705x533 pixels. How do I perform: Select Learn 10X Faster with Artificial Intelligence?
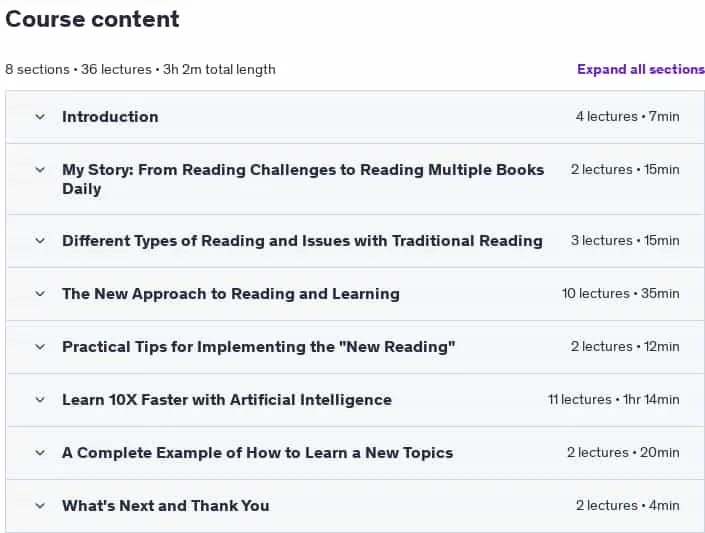click(227, 400)
